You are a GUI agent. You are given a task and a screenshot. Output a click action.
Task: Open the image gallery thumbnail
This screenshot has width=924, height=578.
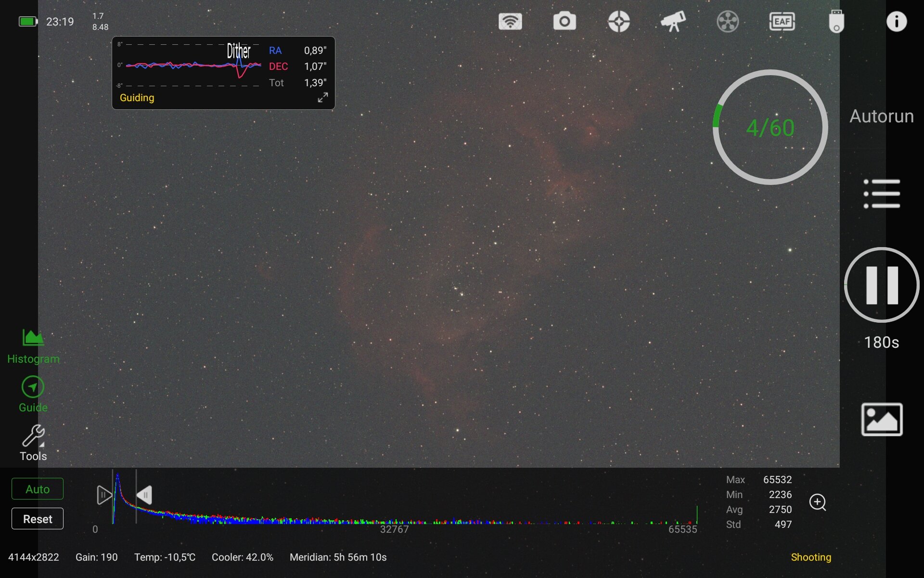pyautogui.click(x=881, y=419)
